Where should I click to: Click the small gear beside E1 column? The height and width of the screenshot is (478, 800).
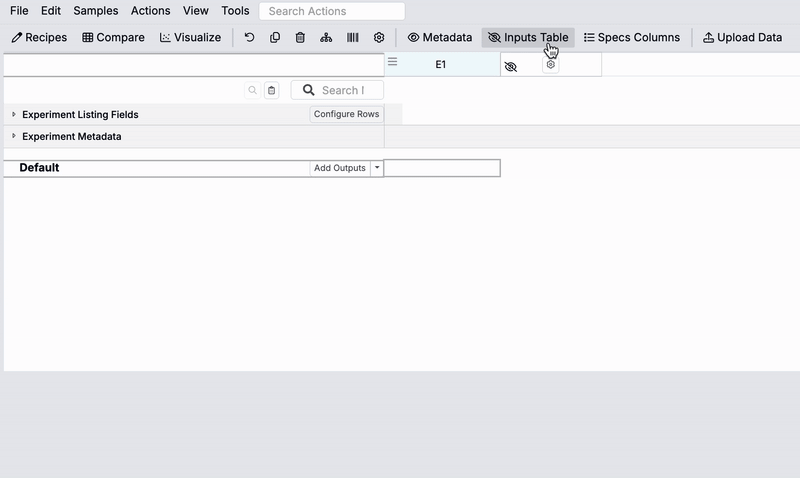(x=551, y=65)
